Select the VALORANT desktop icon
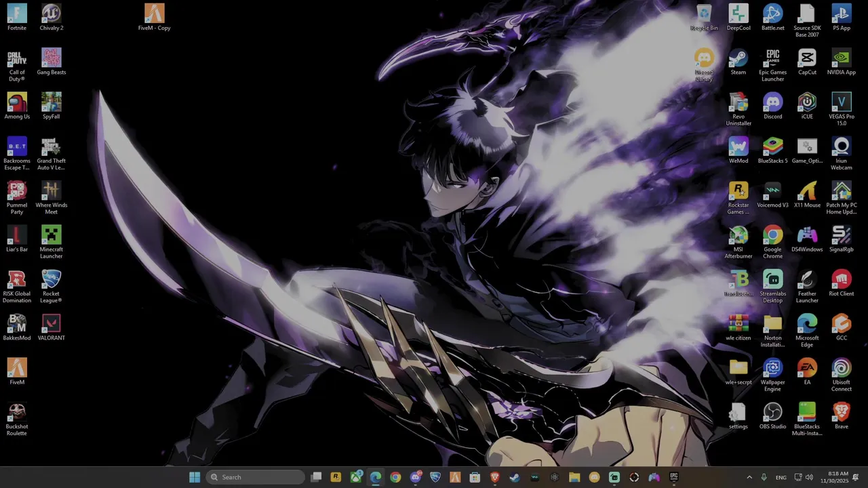Viewport: 868px width, 488px height. click(52, 327)
